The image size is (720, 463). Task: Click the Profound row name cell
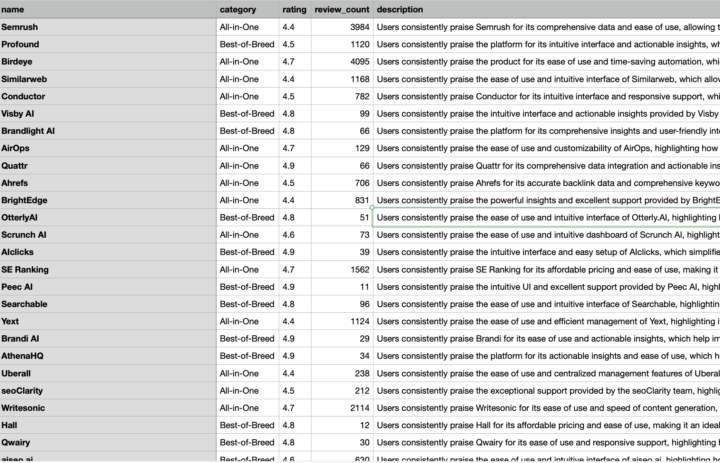[108, 45]
